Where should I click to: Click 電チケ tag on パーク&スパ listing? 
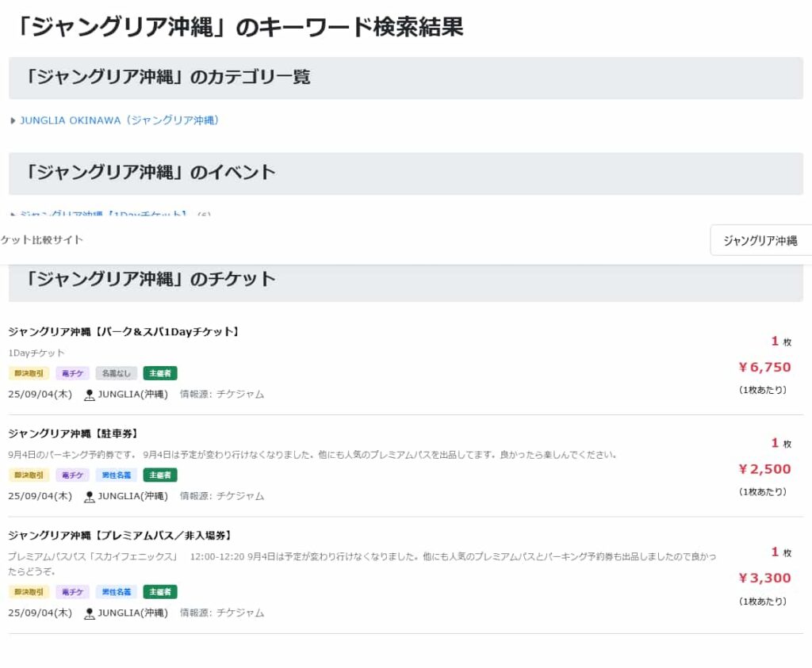tap(72, 373)
